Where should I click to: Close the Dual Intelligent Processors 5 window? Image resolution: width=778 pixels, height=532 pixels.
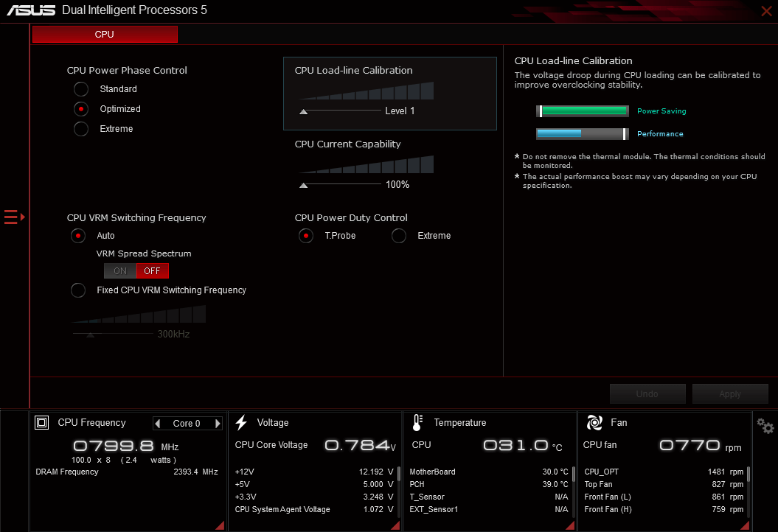tap(767, 11)
